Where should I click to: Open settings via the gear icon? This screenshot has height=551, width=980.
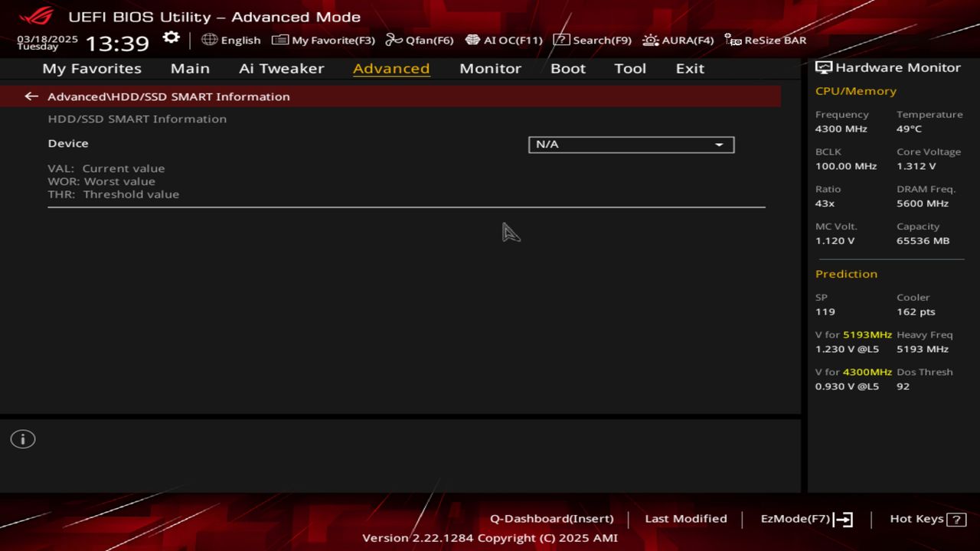tap(171, 38)
